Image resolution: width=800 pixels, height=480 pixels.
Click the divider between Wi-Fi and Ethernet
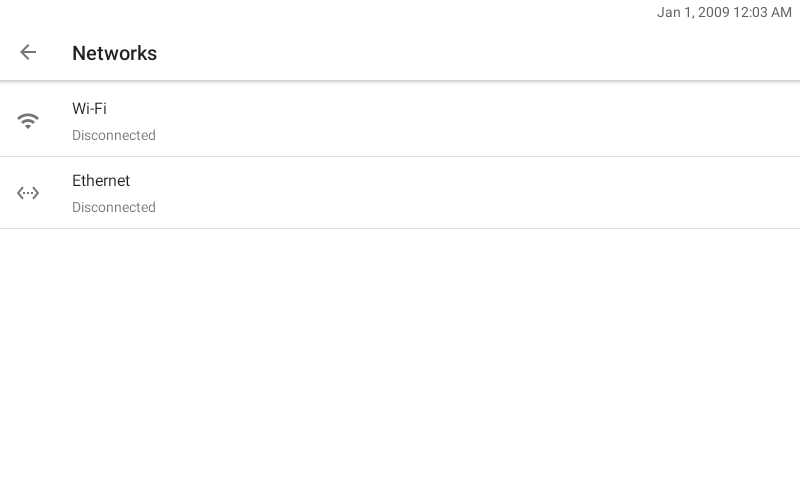(400, 157)
